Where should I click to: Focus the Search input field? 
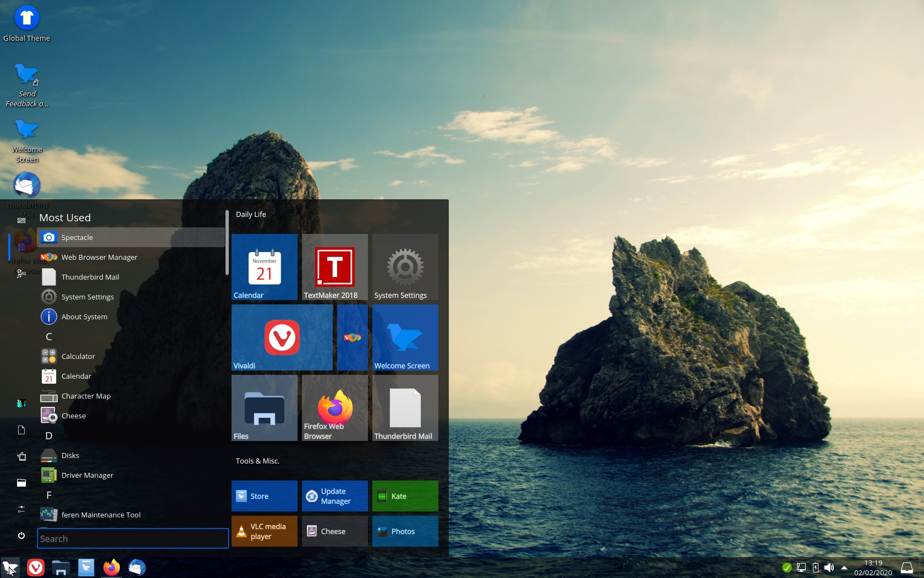pyautogui.click(x=133, y=538)
